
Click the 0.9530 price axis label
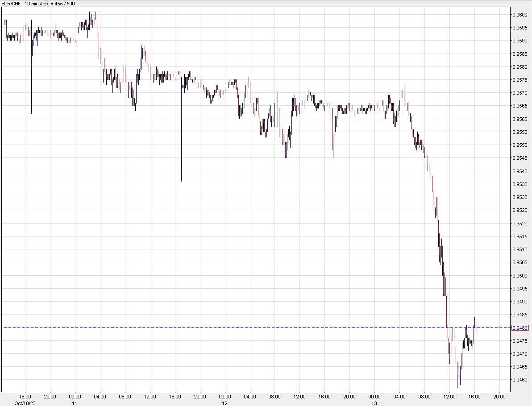pyautogui.click(x=520, y=197)
